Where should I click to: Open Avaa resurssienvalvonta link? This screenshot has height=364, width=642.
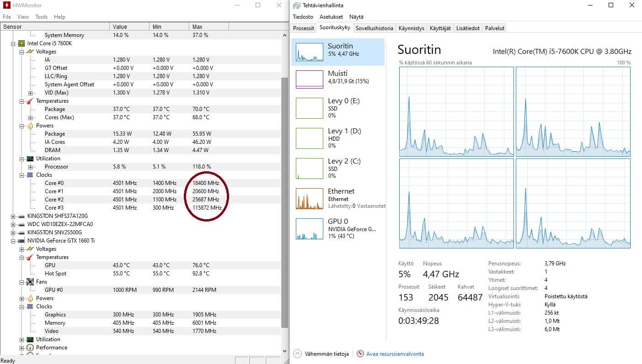coord(394,354)
